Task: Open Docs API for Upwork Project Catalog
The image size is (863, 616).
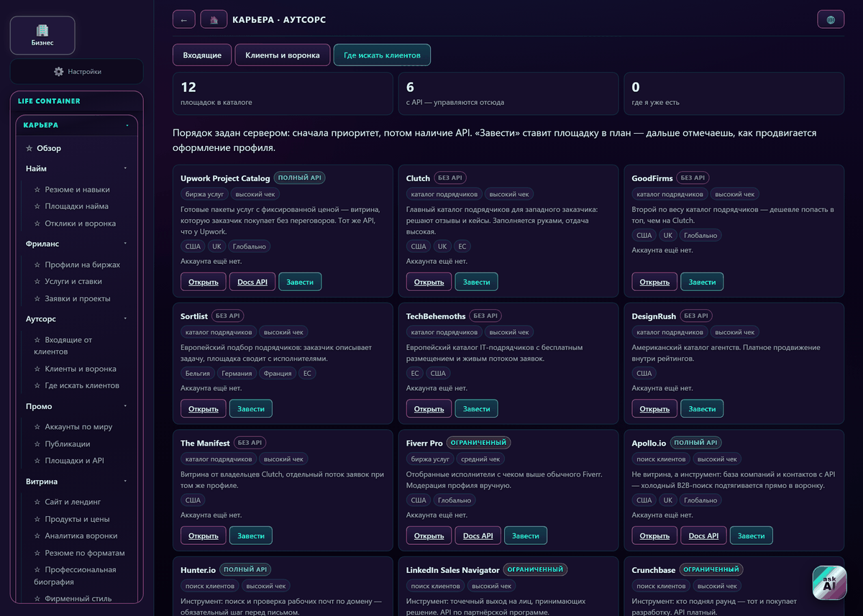Action: pos(252,282)
